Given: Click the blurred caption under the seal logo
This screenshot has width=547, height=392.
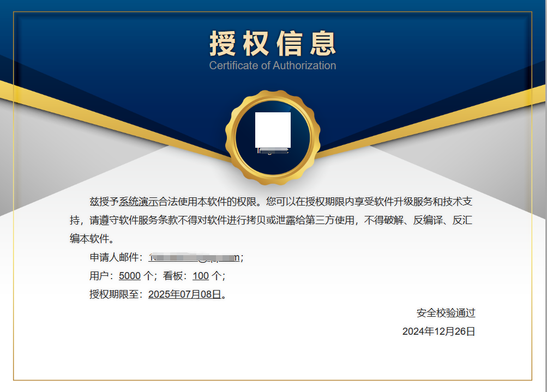Looking at the screenshot, I should 273,150.
